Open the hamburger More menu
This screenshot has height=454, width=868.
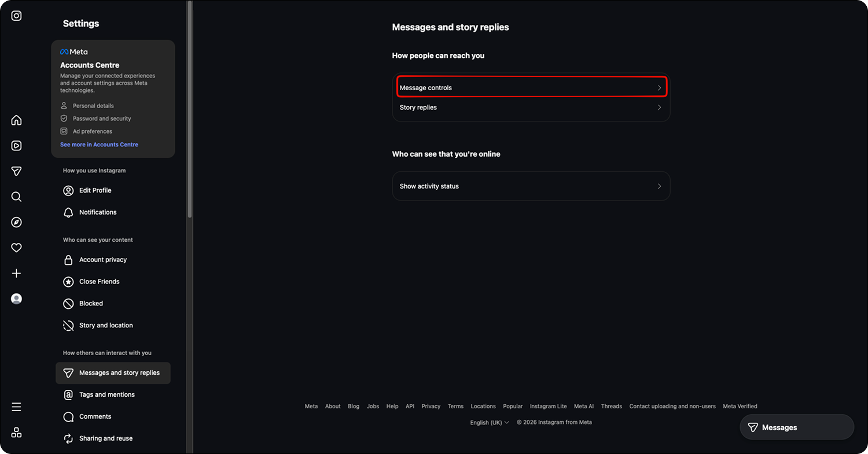(x=16, y=407)
